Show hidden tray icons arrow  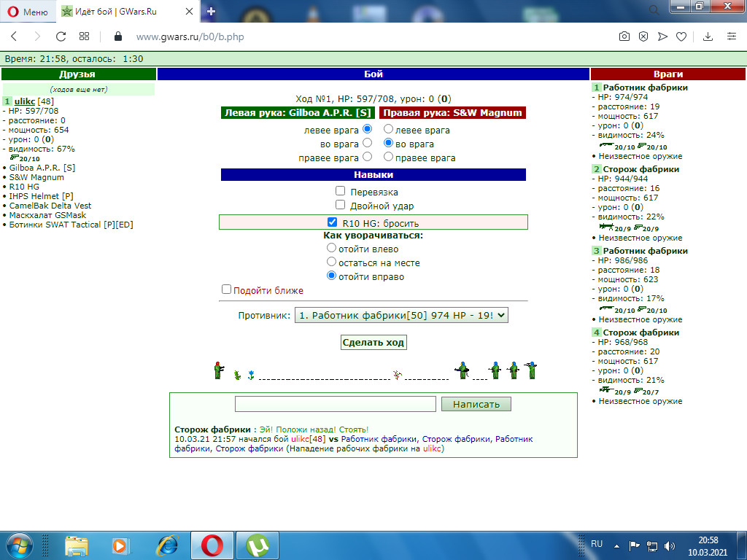click(617, 546)
